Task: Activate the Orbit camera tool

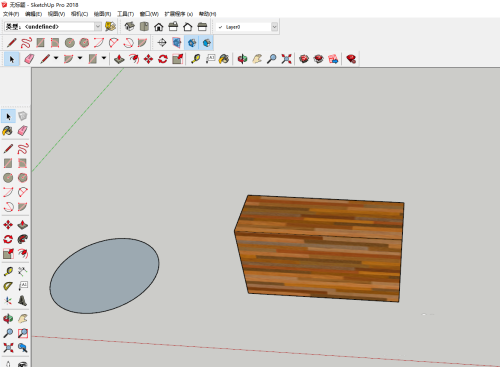Action: tap(242, 59)
